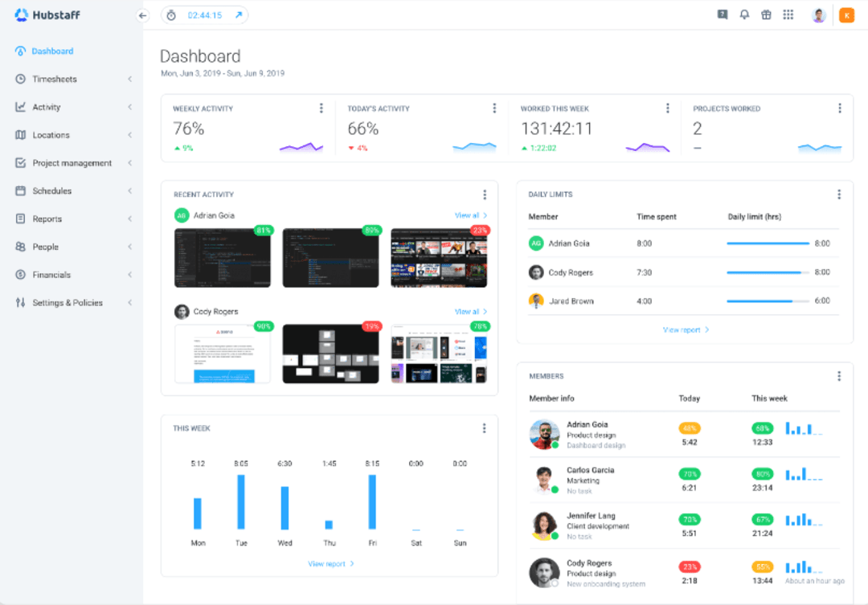Open the timer stopwatch icon
The height and width of the screenshot is (605, 868).
point(170,14)
